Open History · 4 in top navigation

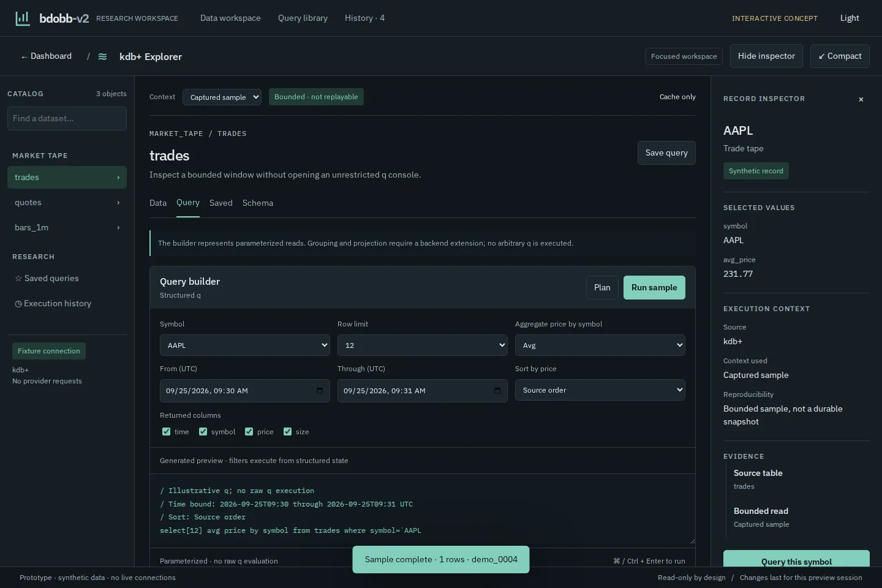click(364, 18)
